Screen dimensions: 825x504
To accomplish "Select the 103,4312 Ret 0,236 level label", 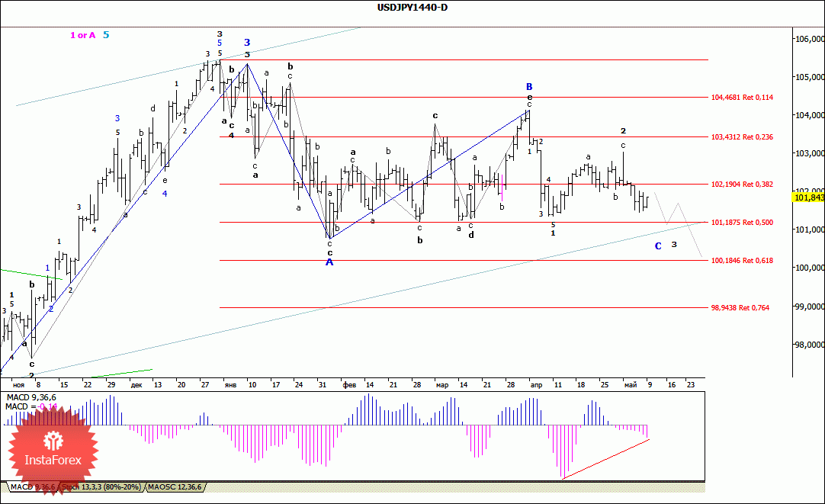I will pos(742,136).
